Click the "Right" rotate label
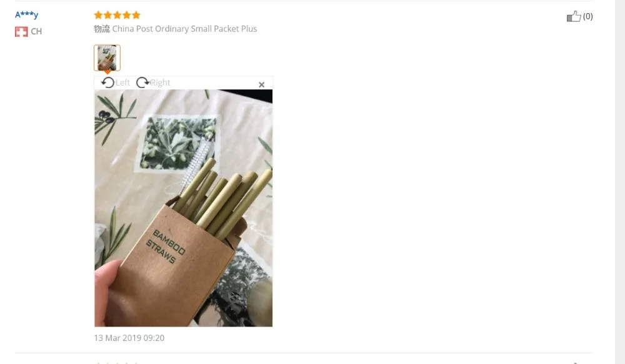Image resolution: width=625 pixels, height=364 pixels. tap(160, 82)
